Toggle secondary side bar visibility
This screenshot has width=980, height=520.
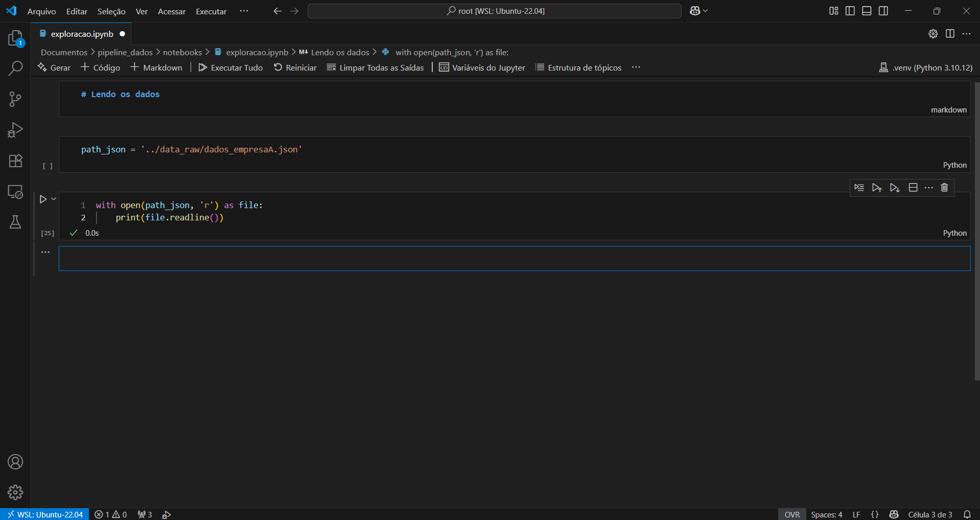pyautogui.click(x=883, y=11)
